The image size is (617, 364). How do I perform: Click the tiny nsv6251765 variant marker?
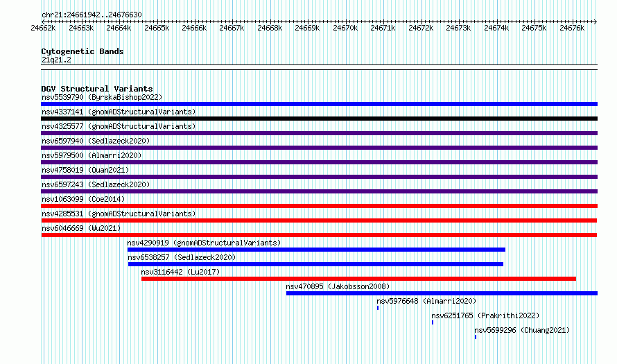(433, 322)
